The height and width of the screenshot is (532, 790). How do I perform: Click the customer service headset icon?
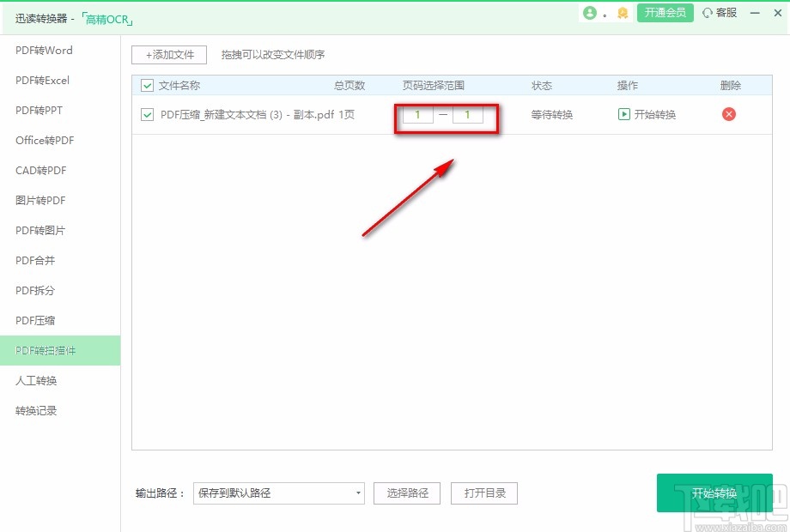click(x=709, y=14)
